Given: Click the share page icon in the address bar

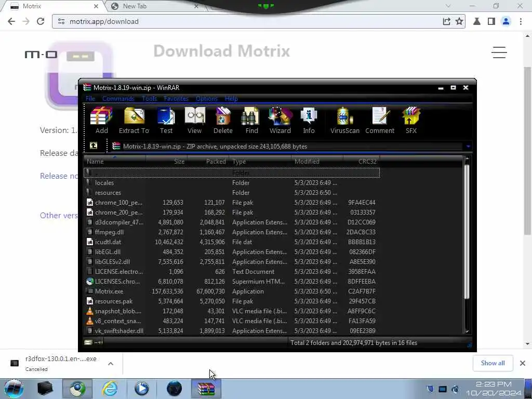Looking at the screenshot, I should [446, 21].
